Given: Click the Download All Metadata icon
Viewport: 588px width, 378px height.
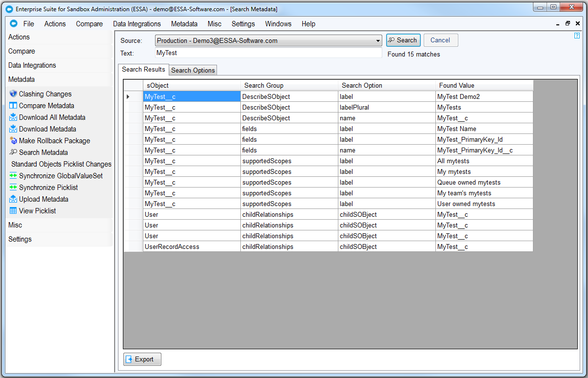Looking at the screenshot, I should pyautogui.click(x=13, y=117).
